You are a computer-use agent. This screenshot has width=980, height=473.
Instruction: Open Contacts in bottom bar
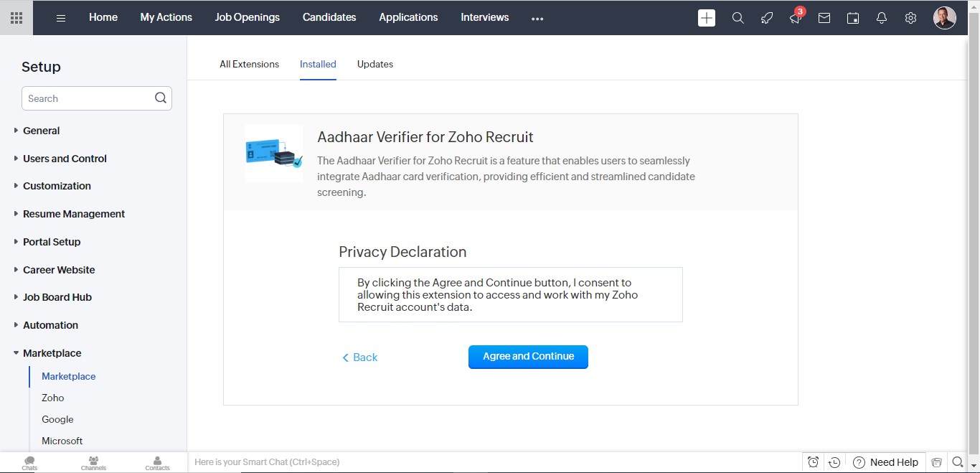pyautogui.click(x=157, y=463)
